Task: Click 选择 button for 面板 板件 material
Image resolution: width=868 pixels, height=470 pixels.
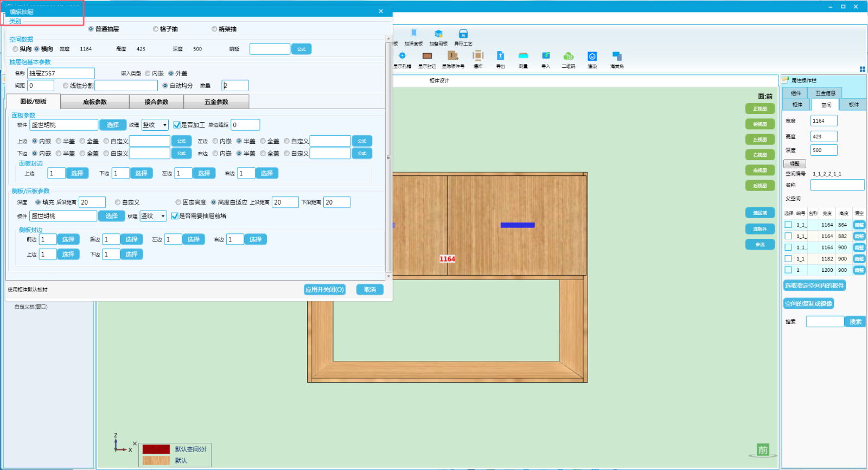Action: [x=113, y=125]
